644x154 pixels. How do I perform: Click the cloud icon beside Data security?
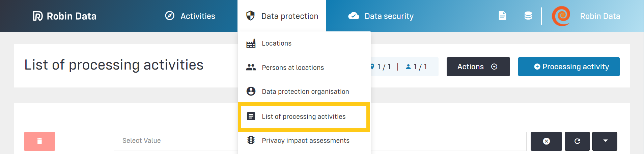(354, 16)
